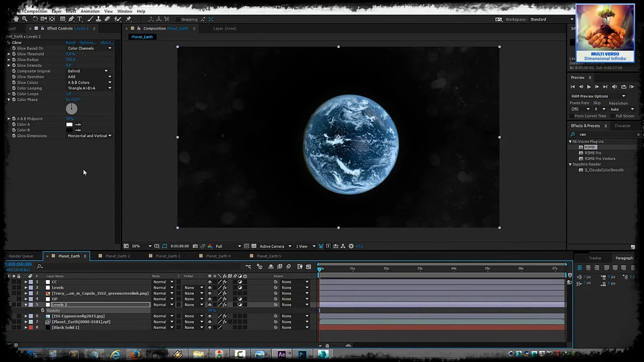Tick the Full Screen checkbox

tap(613, 116)
